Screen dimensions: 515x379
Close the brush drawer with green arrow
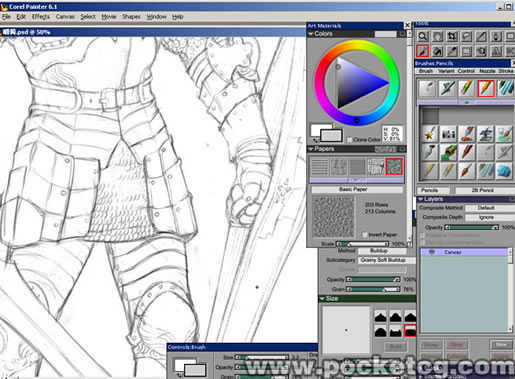466,102
